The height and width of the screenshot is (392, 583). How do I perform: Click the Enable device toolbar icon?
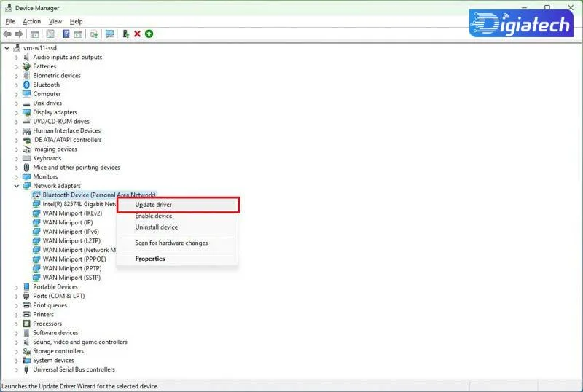tap(125, 34)
